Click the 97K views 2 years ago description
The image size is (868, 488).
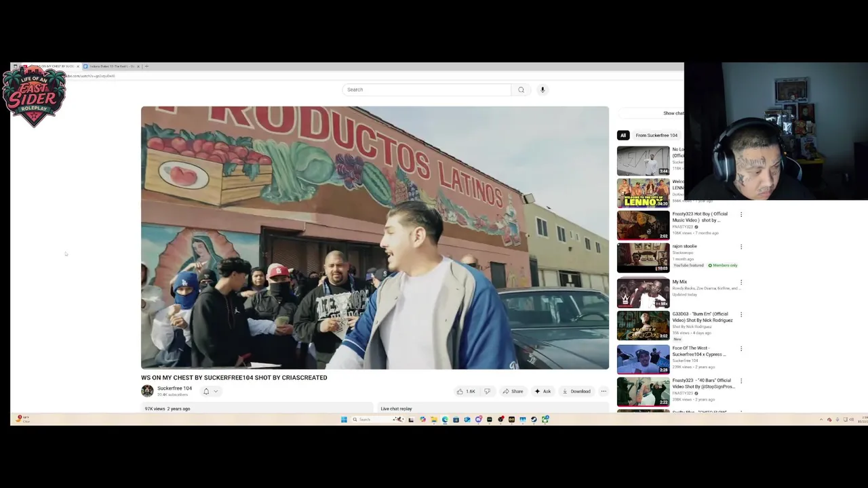pos(167,409)
